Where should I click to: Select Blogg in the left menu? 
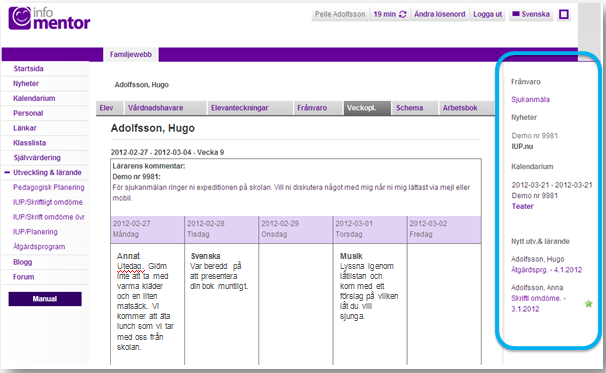[x=22, y=262]
